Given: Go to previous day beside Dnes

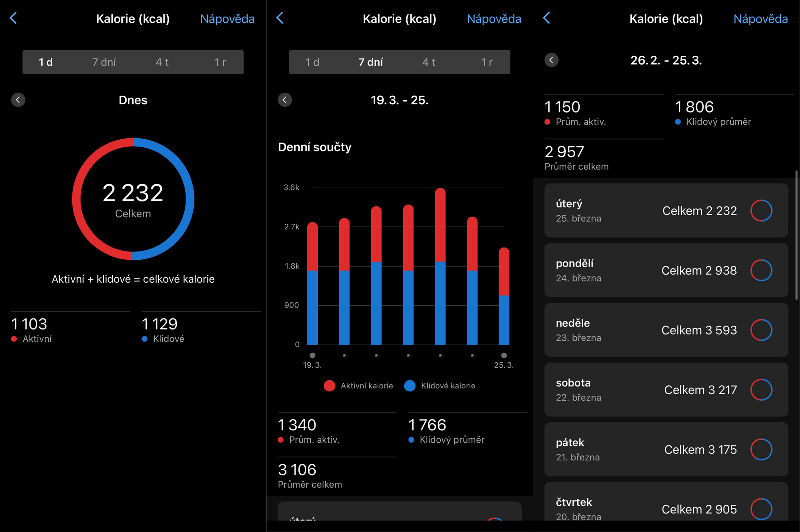Looking at the screenshot, I should click(18, 100).
